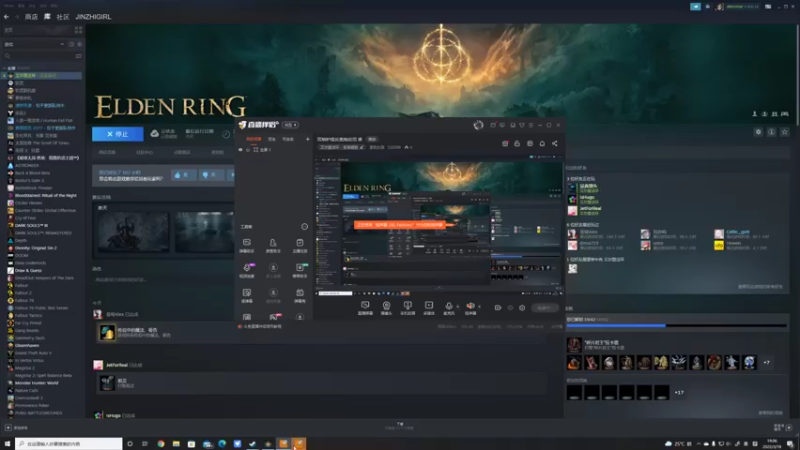Toggle visibility eye of the fullscreen scene source
The height and width of the screenshot is (450, 800).
pos(240,150)
